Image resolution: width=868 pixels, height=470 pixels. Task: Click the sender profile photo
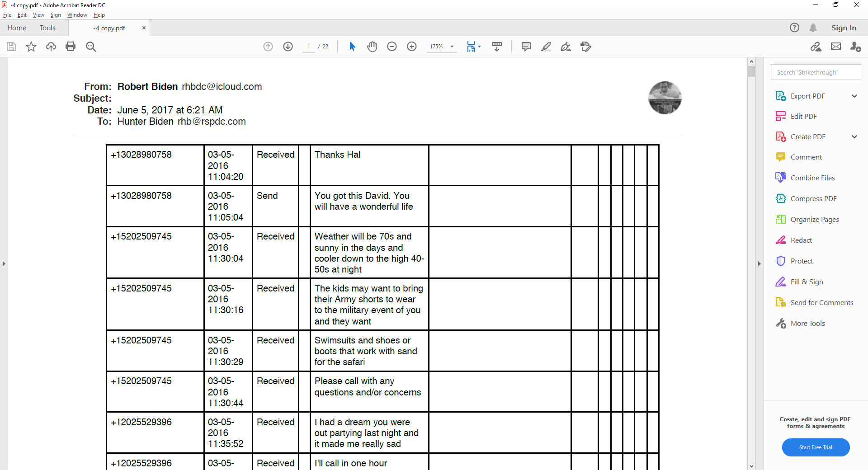[665, 98]
